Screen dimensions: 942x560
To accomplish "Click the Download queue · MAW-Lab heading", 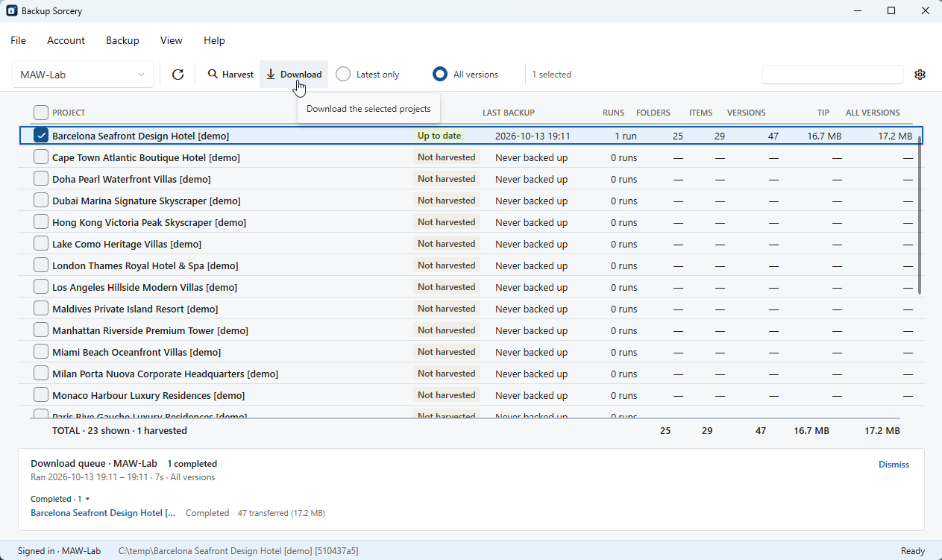I will (94, 464).
